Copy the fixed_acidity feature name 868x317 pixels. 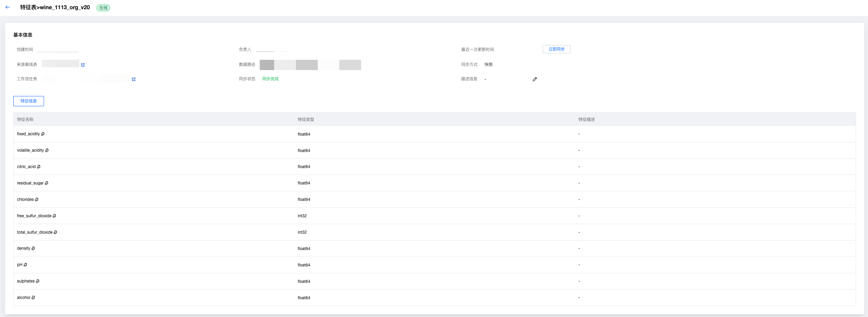click(x=43, y=134)
